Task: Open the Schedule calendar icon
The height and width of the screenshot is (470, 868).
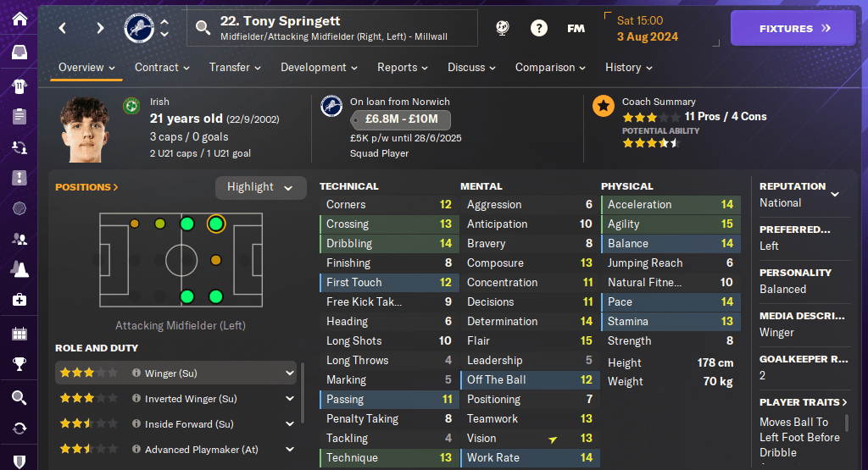Action: pyautogui.click(x=19, y=333)
